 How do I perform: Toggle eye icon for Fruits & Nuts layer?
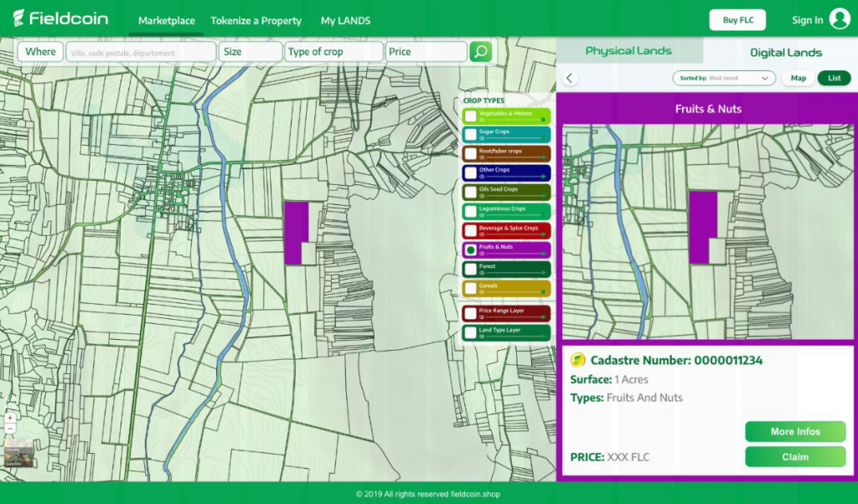tap(482, 254)
